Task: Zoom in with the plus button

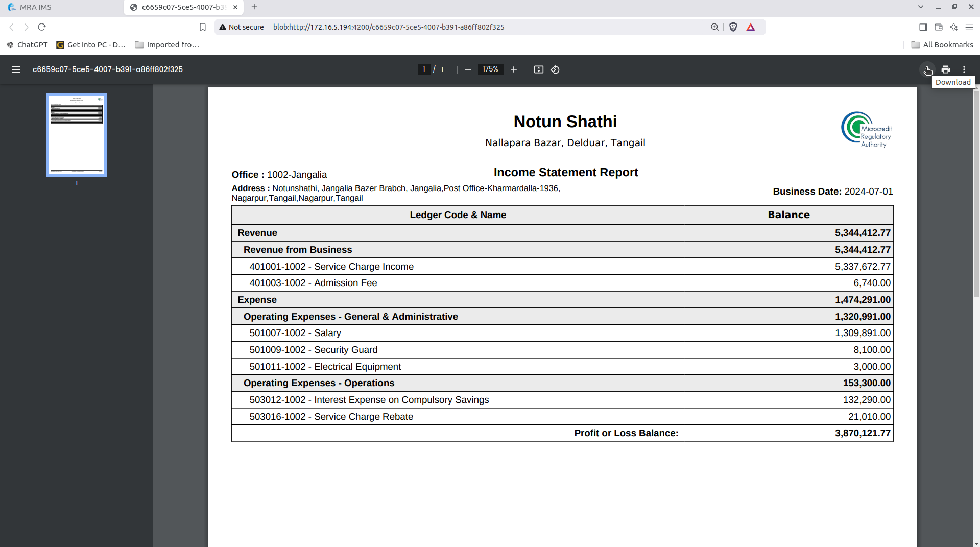Action: (x=514, y=69)
